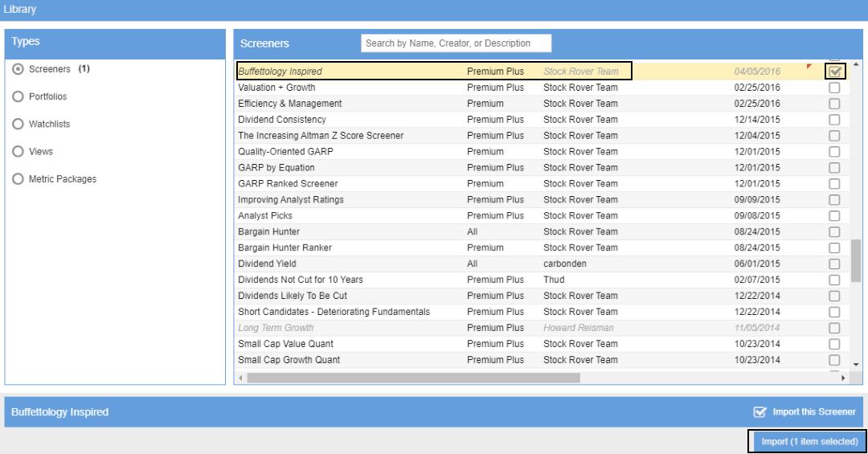Select The Increasing Altman Z Score Screener
The width and height of the screenshot is (868, 454).
click(x=321, y=136)
